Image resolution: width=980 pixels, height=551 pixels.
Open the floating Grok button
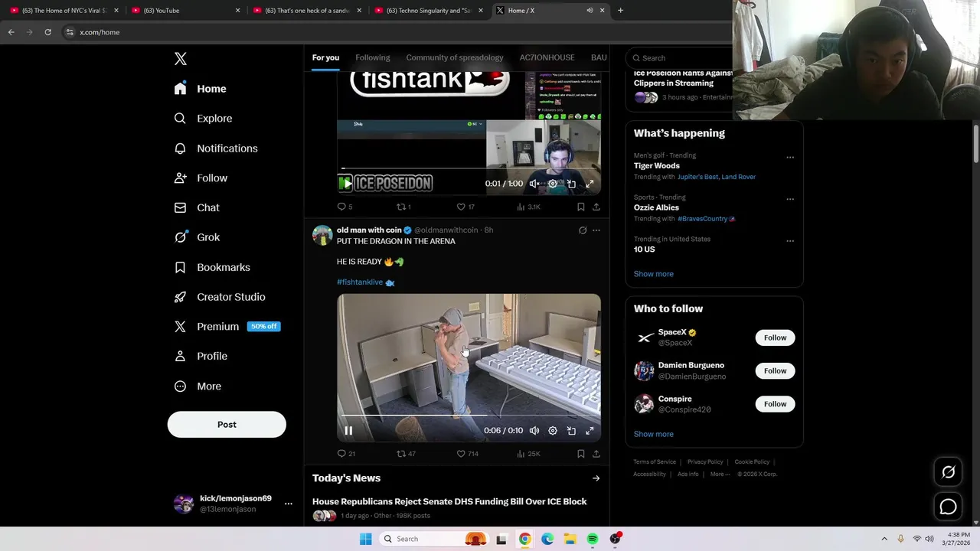948,472
